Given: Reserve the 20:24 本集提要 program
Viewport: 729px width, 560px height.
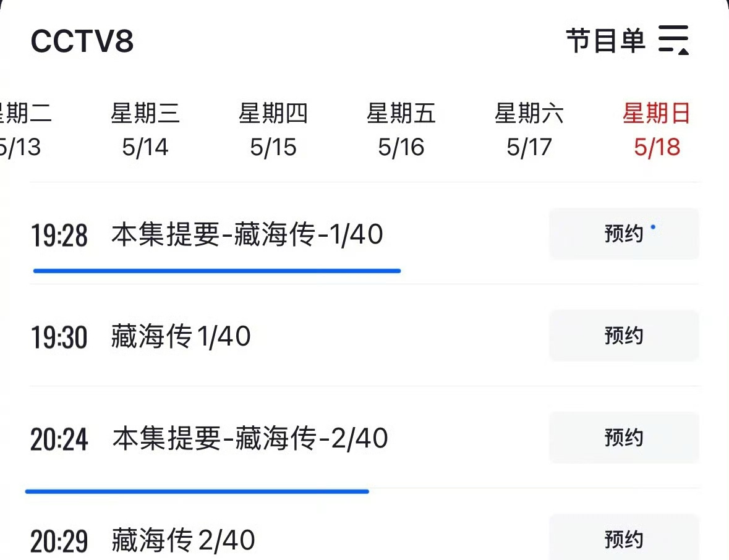Looking at the screenshot, I should (624, 438).
